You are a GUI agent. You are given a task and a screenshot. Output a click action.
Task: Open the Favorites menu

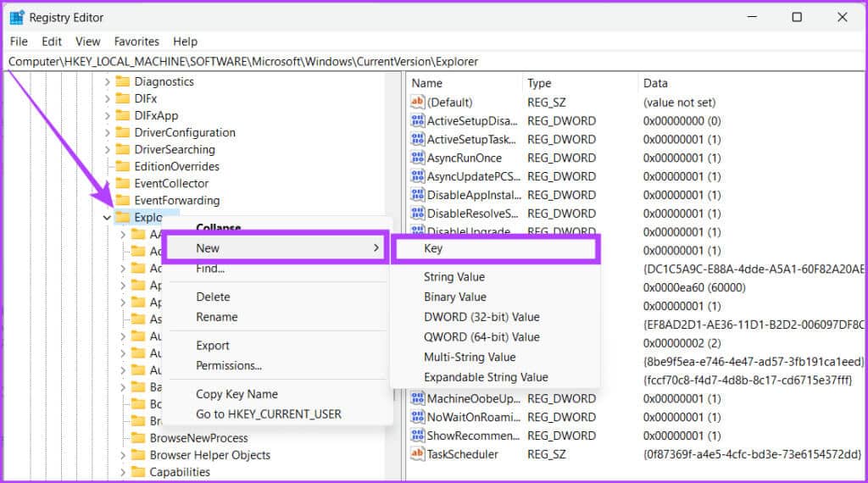click(136, 42)
